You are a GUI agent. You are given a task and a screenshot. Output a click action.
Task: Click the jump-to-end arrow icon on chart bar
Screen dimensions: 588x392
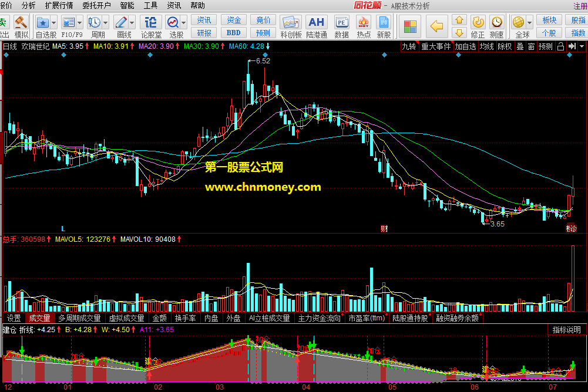(x=572, y=46)
